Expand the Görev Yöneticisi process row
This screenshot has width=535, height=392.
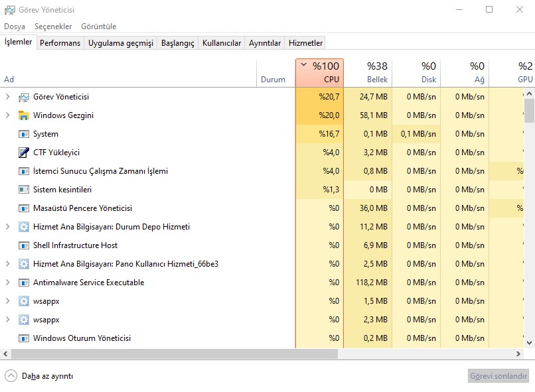pyautogui.click(x=7, y=97)
